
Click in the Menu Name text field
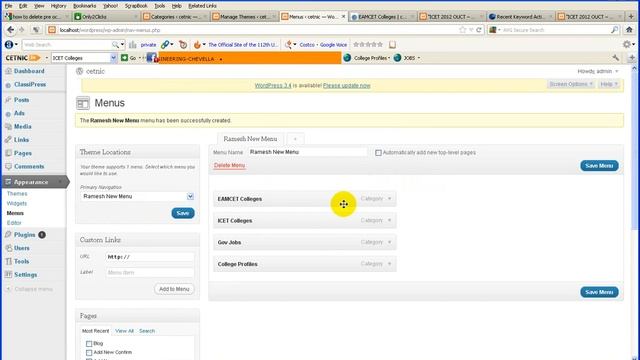[x=308, y=152]
